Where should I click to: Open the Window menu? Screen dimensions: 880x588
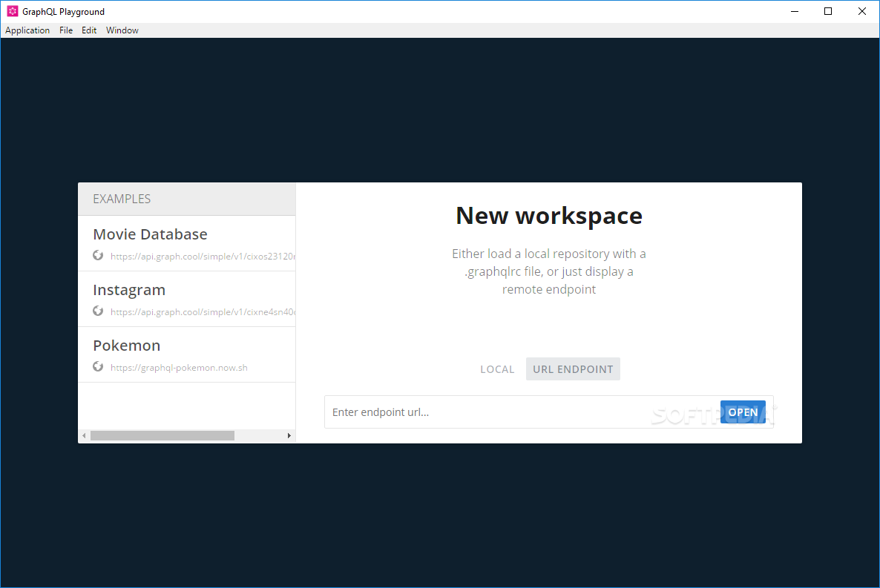pyautogui.click(x=122, y=30)
